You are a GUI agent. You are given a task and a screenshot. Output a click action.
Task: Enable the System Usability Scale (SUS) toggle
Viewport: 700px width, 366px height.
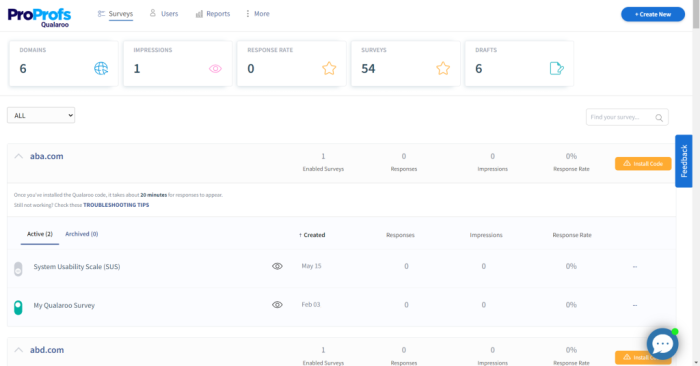[18, 269]
